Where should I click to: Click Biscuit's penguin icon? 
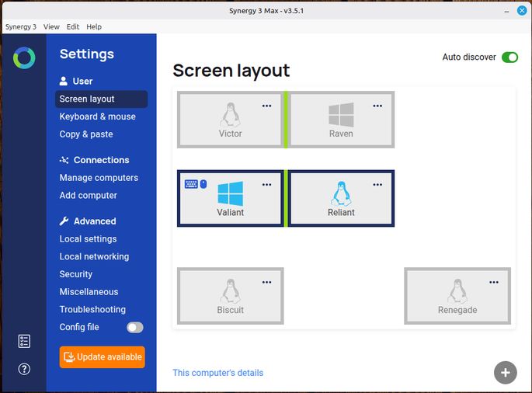coord(231,290)
